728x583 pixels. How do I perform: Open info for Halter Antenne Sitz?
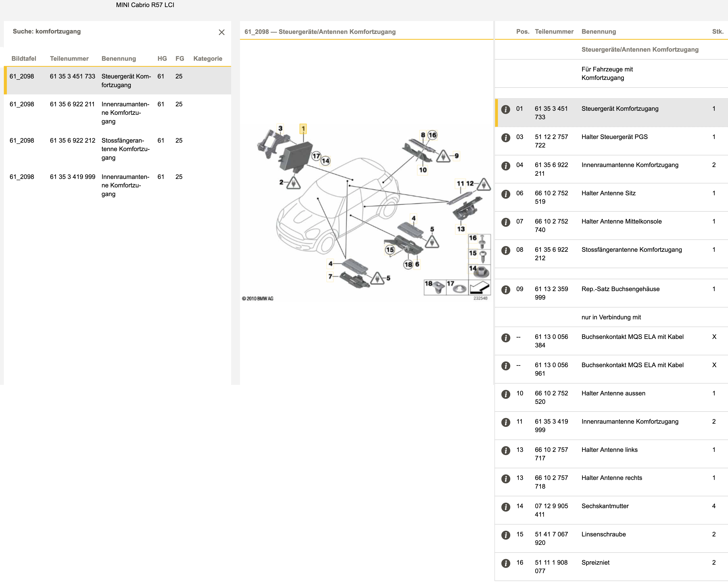tap(506, 194)
